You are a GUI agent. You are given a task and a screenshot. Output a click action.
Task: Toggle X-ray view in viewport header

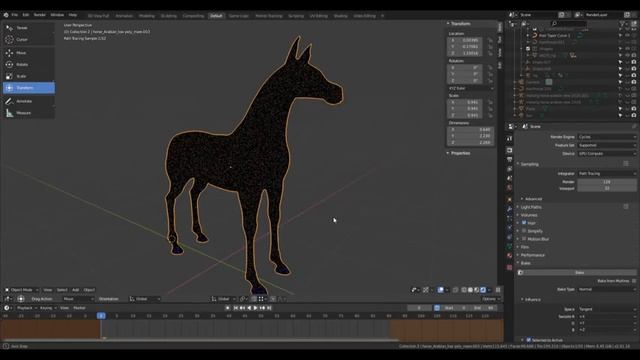[456, 290]
